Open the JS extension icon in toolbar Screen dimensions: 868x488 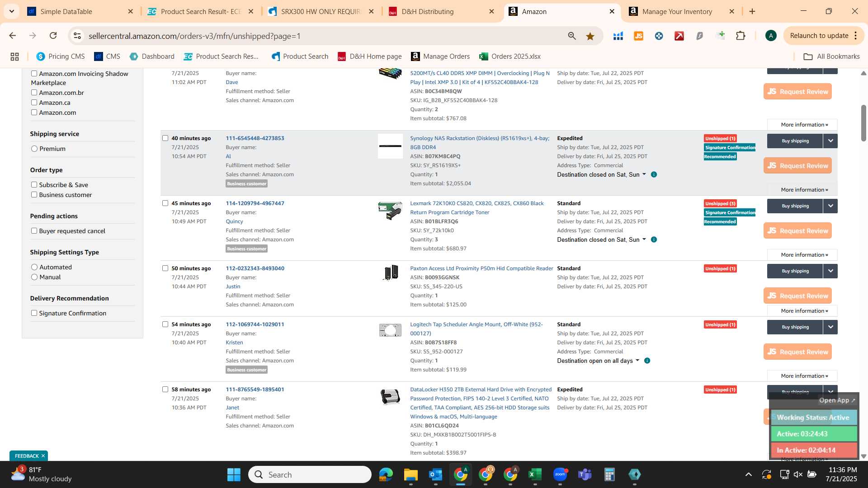click(638, 36)
